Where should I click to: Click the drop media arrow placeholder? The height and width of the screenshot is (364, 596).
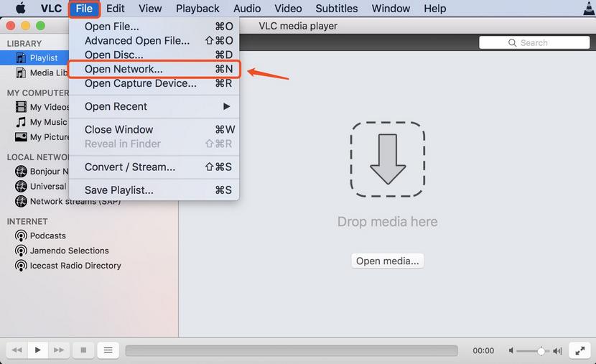pos(387,159)
